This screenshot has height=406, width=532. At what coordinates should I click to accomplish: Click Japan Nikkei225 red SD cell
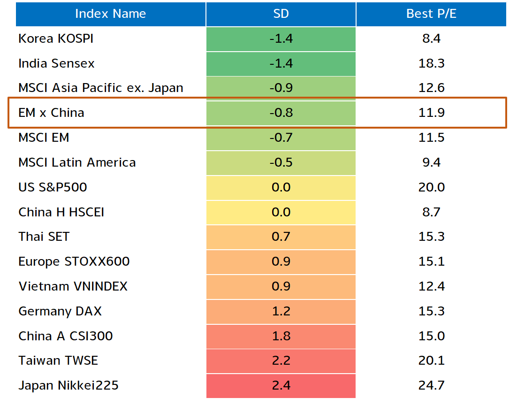coord(281,386)
